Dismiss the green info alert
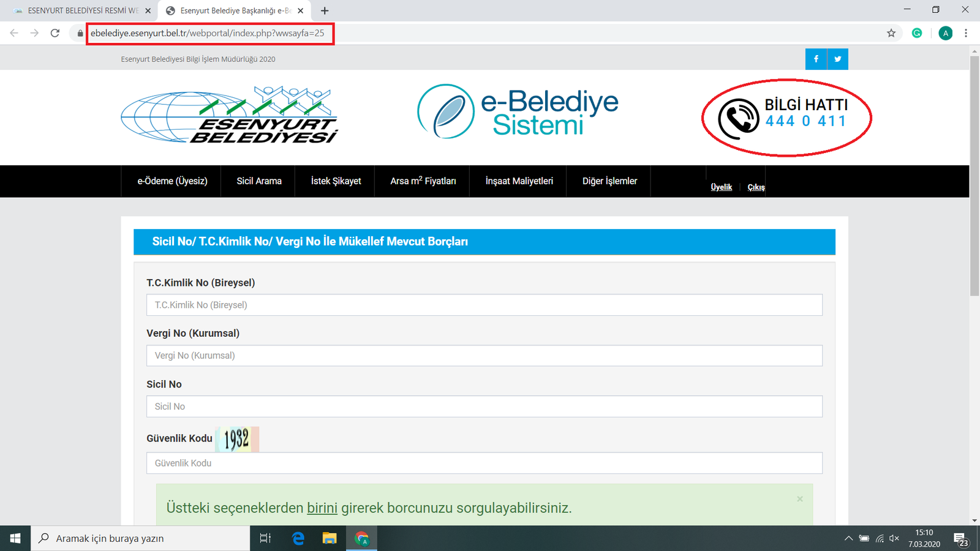This screenshot has height=551, width=980. tap(799, 499)
